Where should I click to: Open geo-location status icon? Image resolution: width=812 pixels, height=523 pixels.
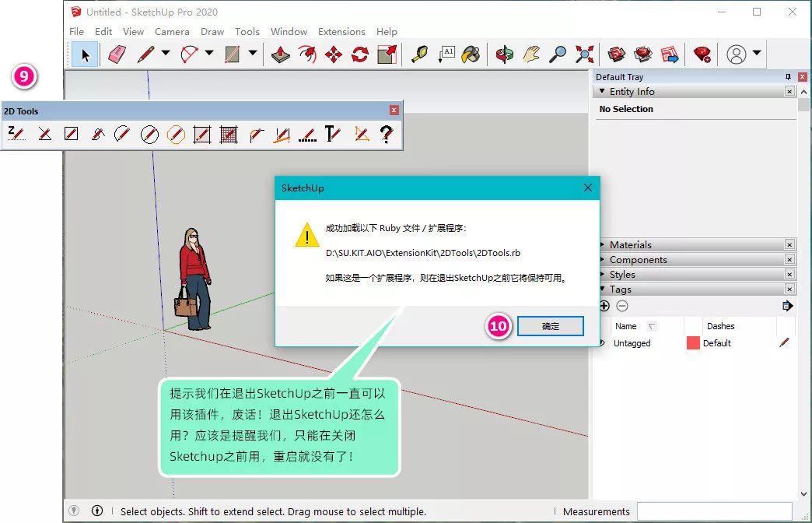coord(74,511)
